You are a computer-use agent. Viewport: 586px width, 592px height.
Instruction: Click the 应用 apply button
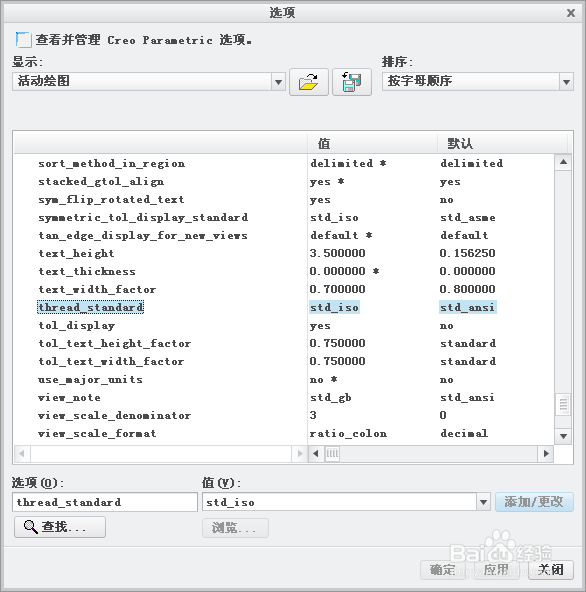(496, 570)
